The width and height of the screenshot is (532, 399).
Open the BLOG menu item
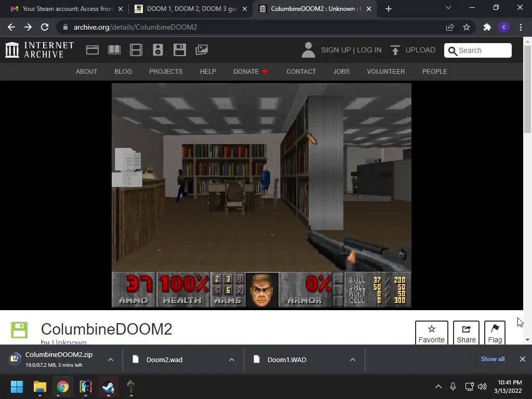pyautogui.click(x=123, y=72)
